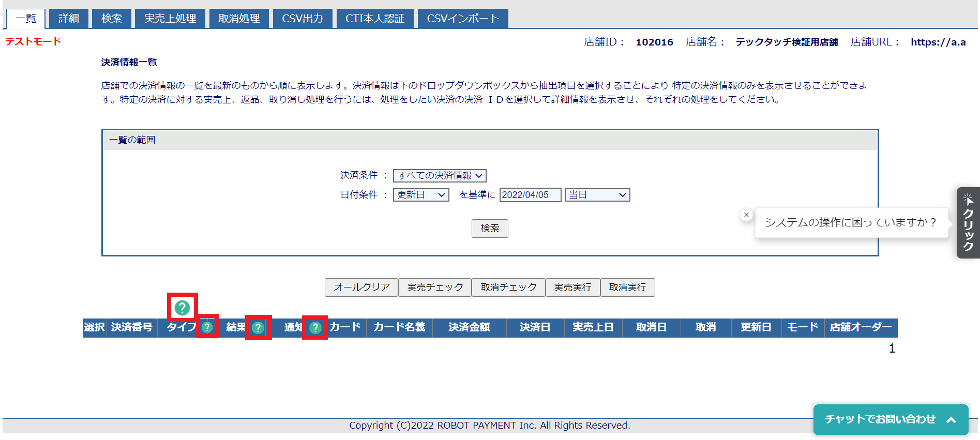Open the 更新日 date condition dropdown

coord(420,195)
